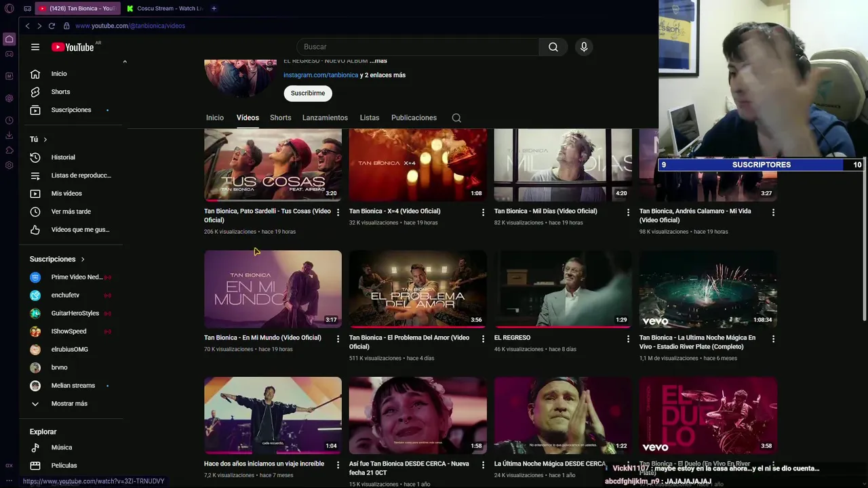Click inside the Buscar search field
The height and width of the screenshot is (488, 868).
click(418, 47)
